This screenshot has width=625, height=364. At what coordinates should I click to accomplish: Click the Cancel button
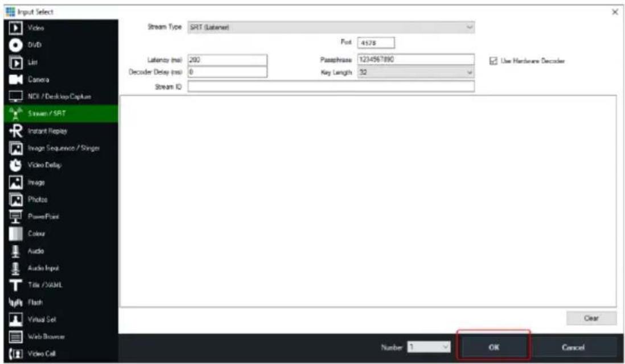(x=573, y=348)
